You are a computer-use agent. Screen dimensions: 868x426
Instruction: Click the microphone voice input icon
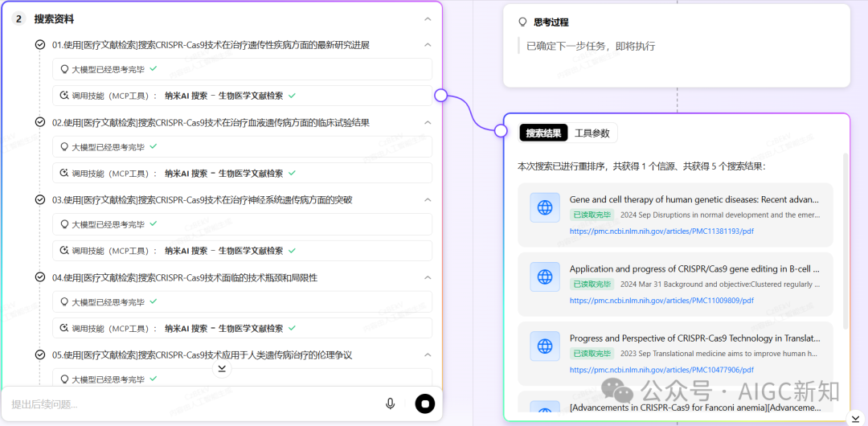391,403
